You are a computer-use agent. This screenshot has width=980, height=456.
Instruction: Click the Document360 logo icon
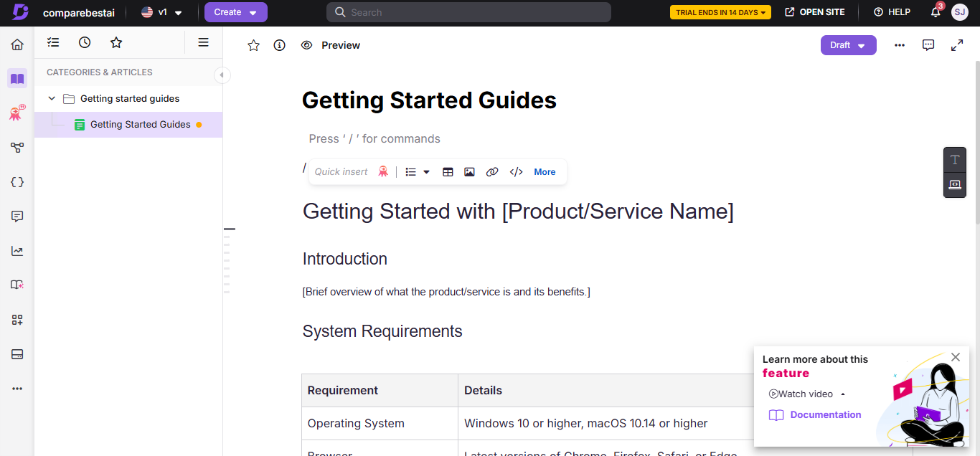coord(21,12)
